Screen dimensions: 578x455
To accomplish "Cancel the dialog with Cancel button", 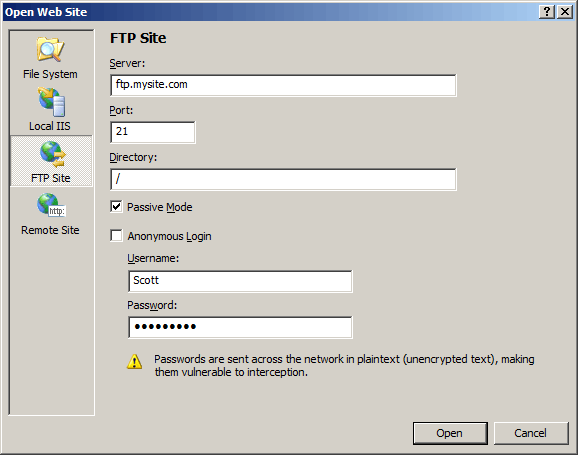I will (x=531, y=433).
